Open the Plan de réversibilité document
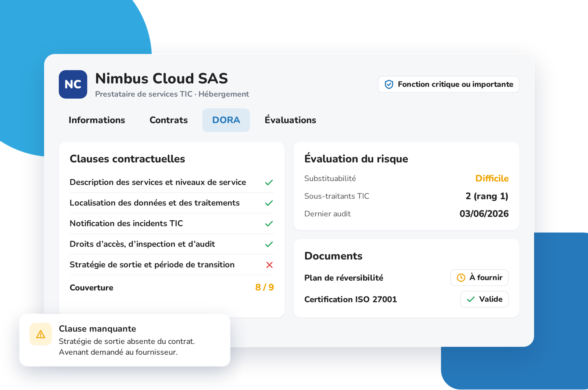 click(344, 278)
